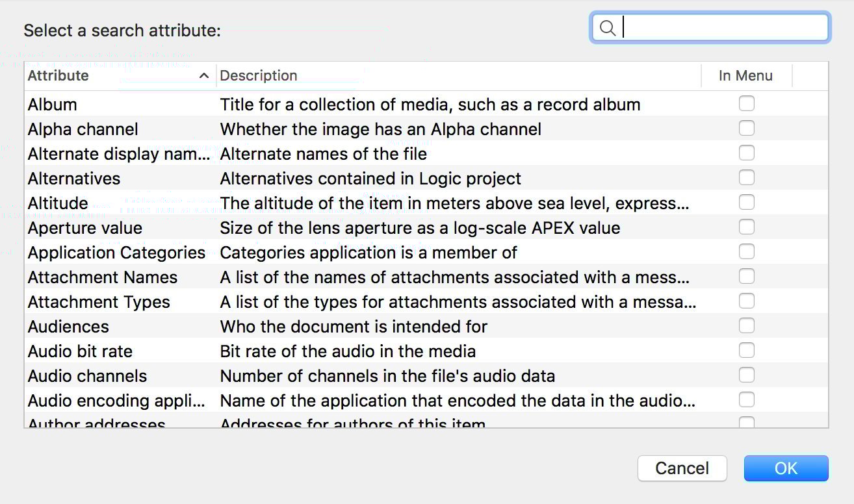Click the Description column header
Image resolution: width=854 pixels, height=504 pixels.
259,76
